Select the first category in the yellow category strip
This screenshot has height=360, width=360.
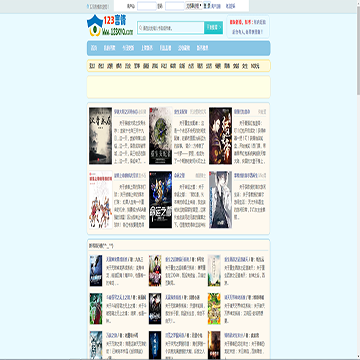(x=92, y=66)
